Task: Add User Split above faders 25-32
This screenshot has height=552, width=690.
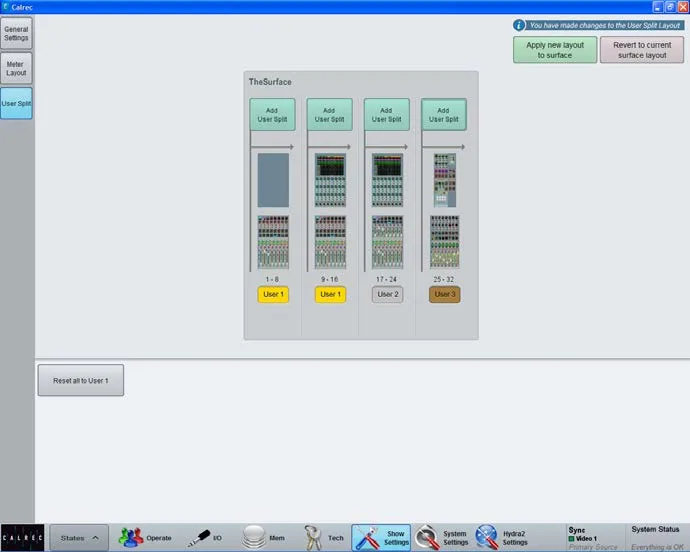Action: [444, 114]
